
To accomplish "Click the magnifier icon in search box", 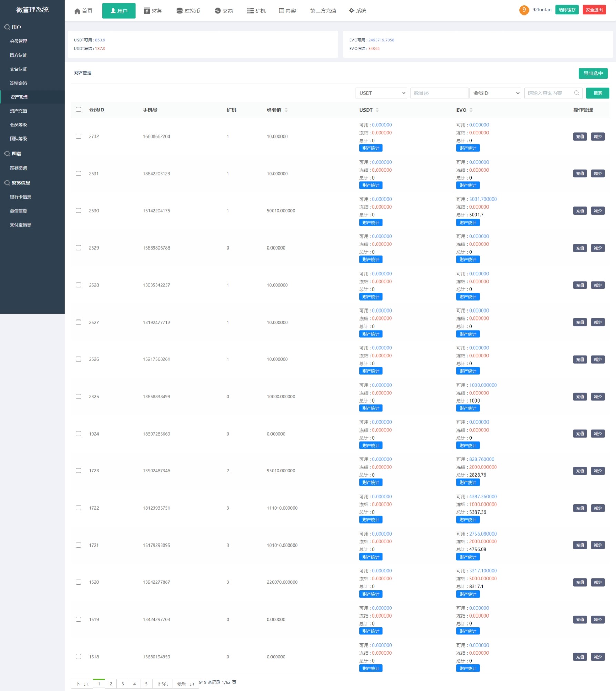I will pyautogui.click(x=576, y=93).
